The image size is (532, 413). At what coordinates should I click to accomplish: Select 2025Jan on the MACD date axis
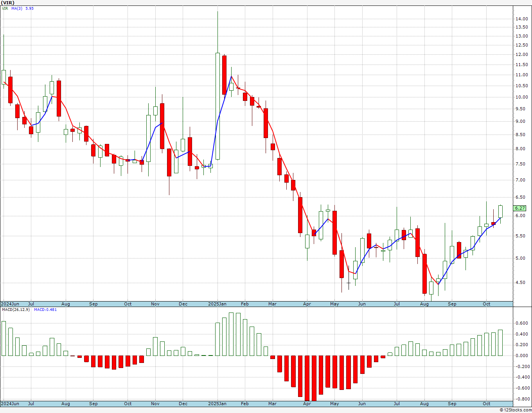217,404
